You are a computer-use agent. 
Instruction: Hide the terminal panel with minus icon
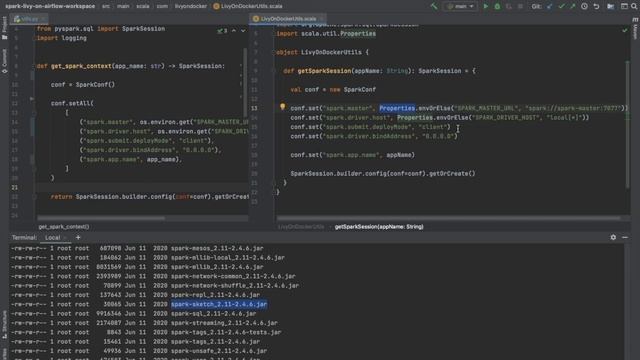click(x=625, y=237)
